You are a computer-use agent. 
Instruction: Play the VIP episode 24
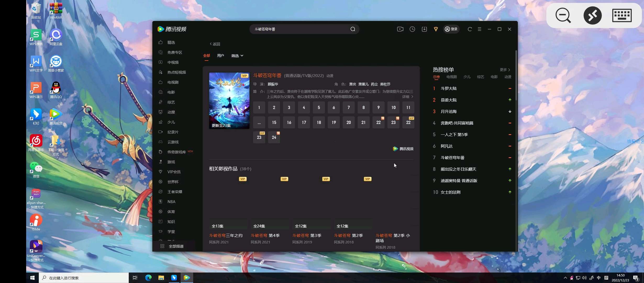(274, 137)
